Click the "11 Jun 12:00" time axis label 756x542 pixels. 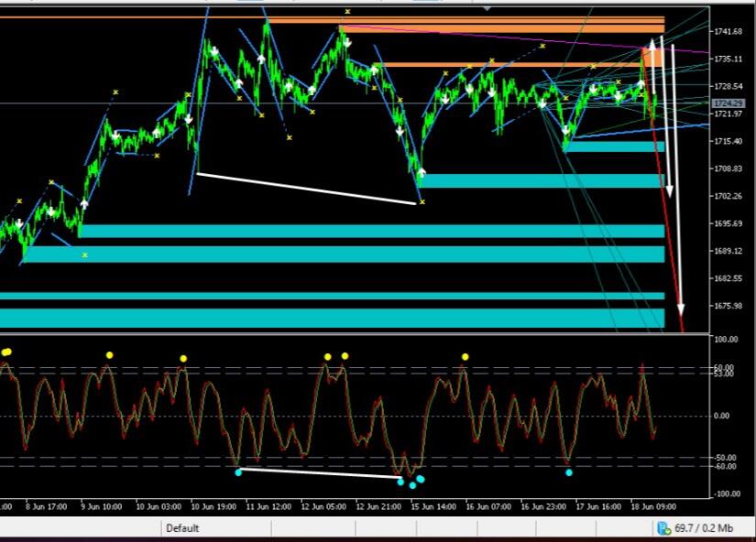coord(268,507)
